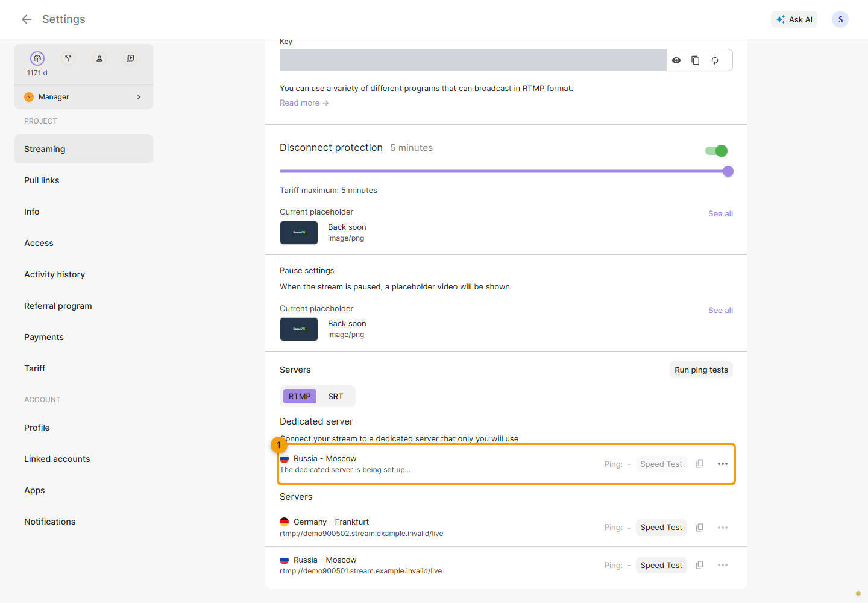This screenshot has height=603, width=868.
Task: Switch to the SRT servers tab
Action: [336, 396]
